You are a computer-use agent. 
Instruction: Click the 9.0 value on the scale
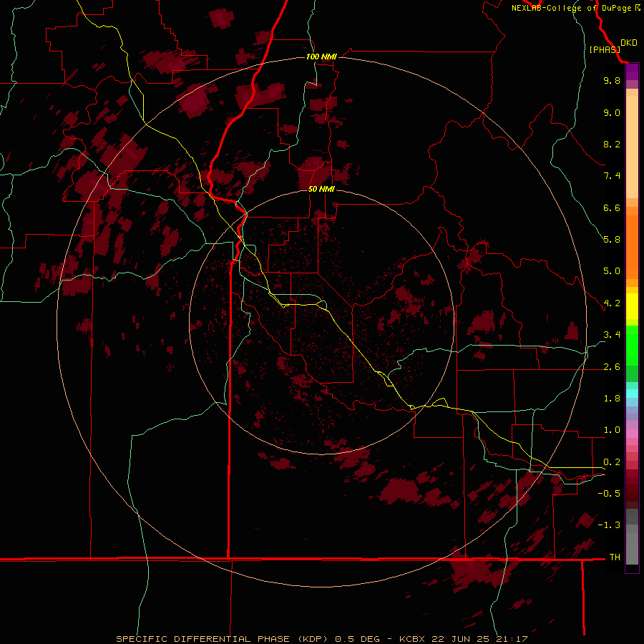[x=612, y=112]
